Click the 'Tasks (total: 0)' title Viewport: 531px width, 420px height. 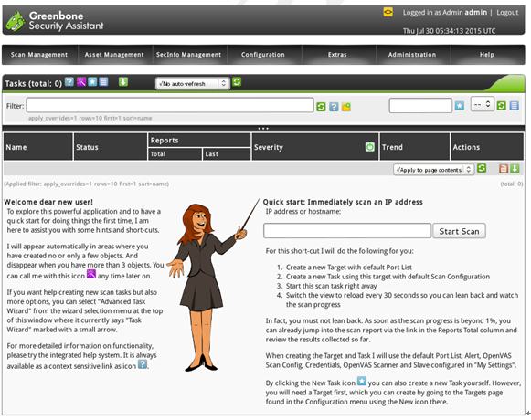(x=34, y=84)
